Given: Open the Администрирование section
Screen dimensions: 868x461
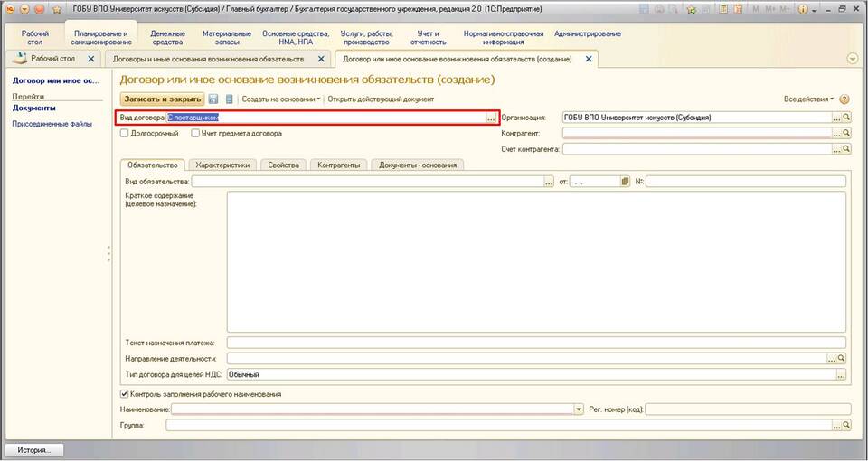Looking at the screenshot, I should [x=588, y=33].
